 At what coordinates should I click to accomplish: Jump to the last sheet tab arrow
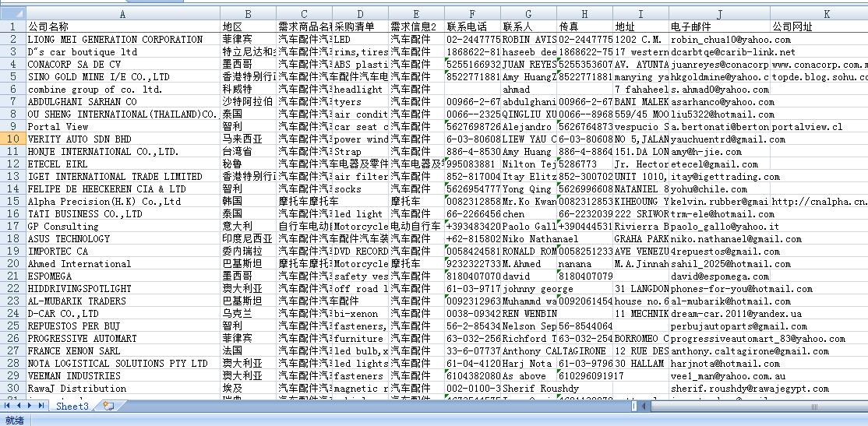[x=41, y=406]
